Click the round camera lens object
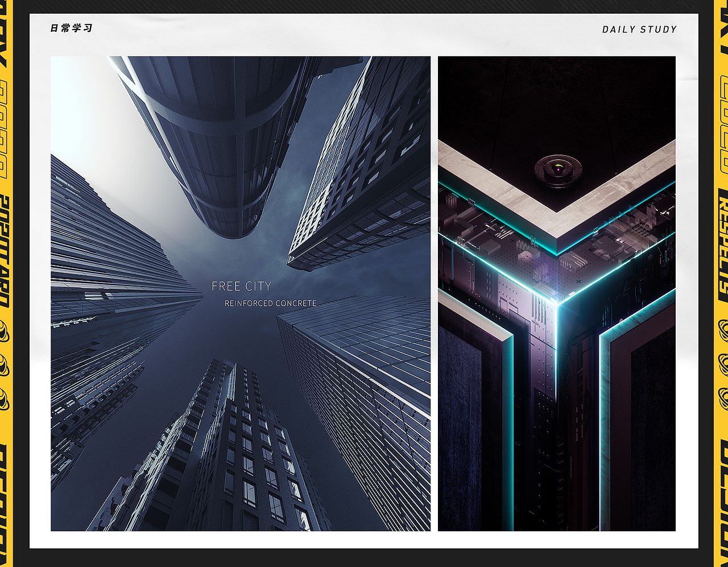This screenshot has height=567, width=728. click(x=558, y=170)
